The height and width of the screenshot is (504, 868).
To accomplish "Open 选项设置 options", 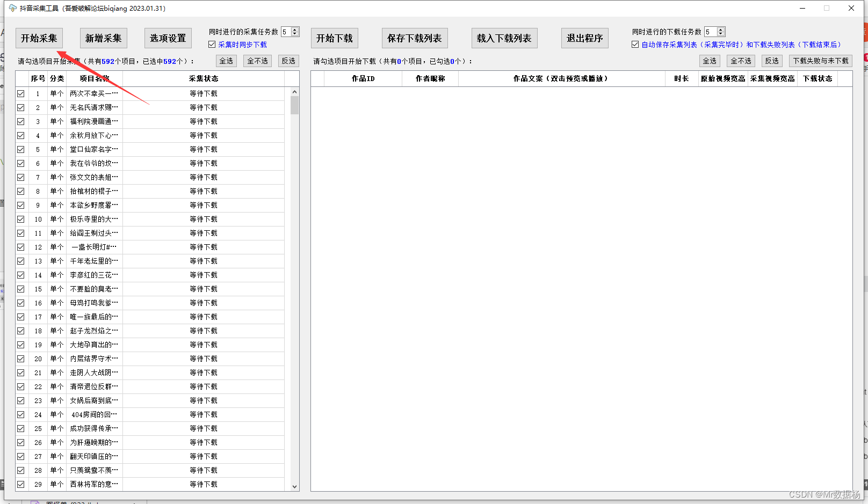I will [168, 38].
